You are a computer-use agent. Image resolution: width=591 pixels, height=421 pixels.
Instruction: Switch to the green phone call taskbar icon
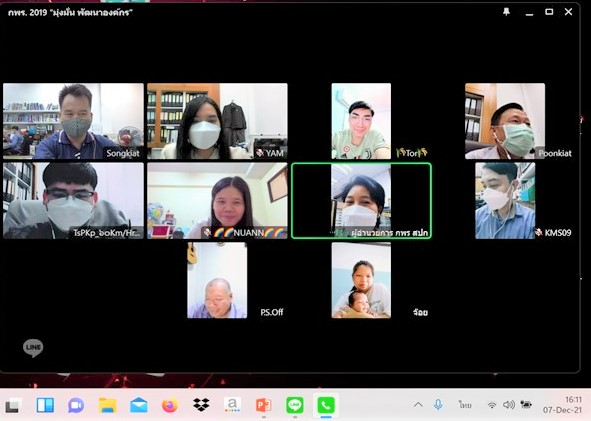326,406
